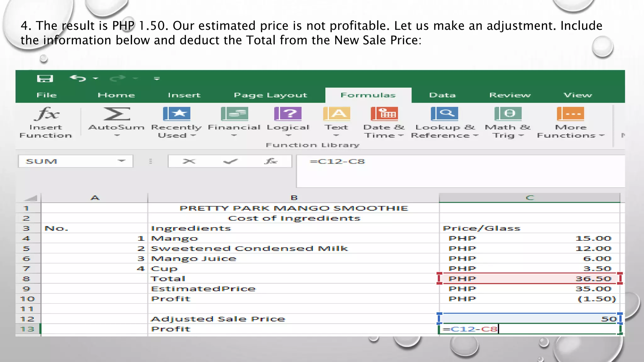Select cell C12 containing 50
The image size is (644, 362).
(x=530, y=319)
